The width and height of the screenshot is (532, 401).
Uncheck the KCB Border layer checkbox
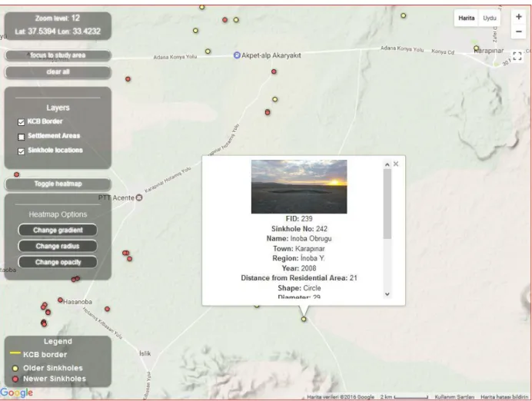21,122
